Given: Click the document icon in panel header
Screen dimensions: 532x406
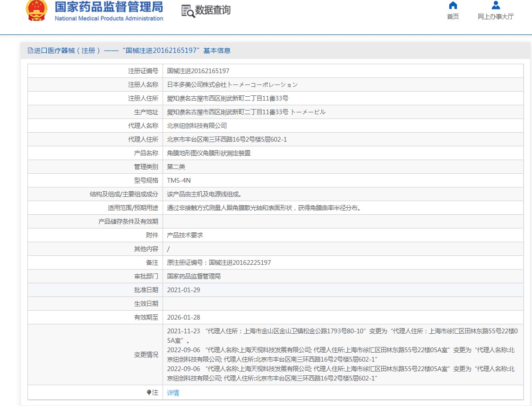Looking at the screenshot, I should pyautogui.click(x=31, y=51).
